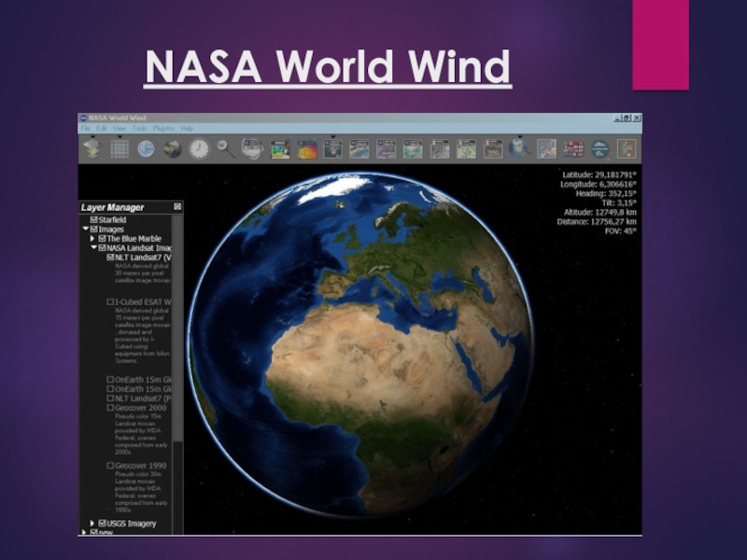747x560 pixels.
Task: Click the flags icon in toolbar
Action: [573, 148]
